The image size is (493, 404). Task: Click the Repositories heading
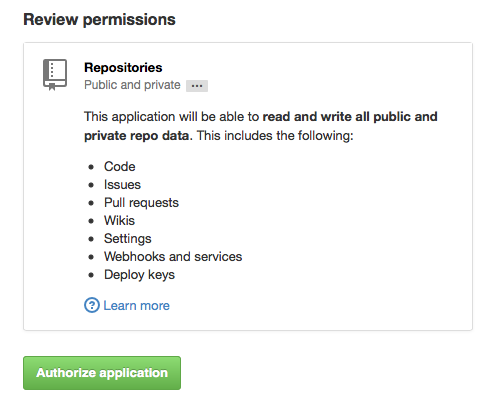click(x=123, y=67)
